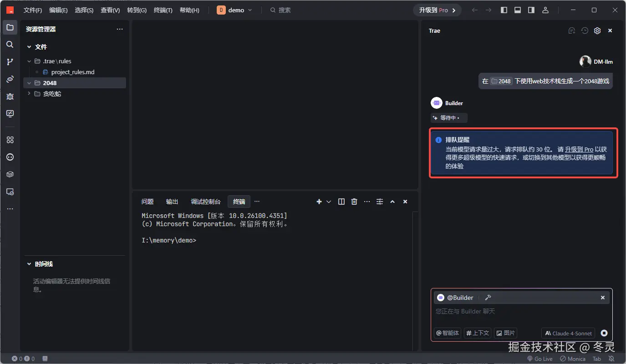626x364 pixels.
Task: Toggle the bottom panel layout control
Action: pyautogui.click(x=517, y=10)
